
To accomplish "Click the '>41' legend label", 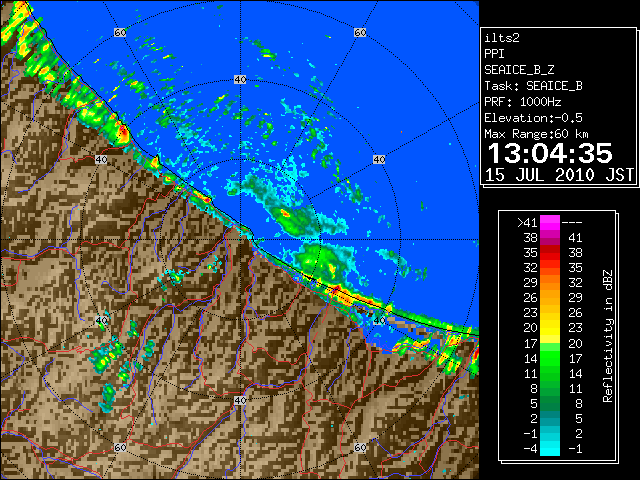I will (527, 223).
